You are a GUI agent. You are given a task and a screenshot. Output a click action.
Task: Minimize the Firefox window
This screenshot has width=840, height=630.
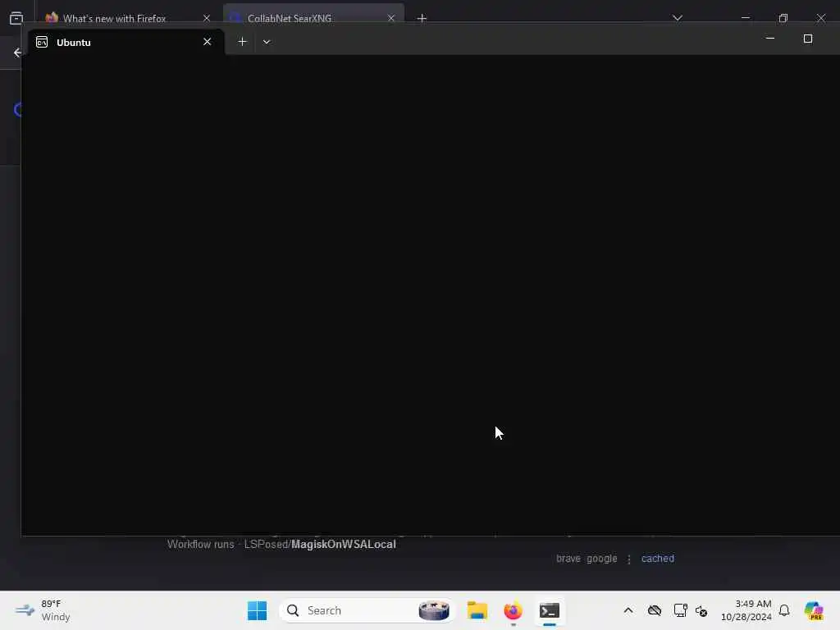click(745, 18)
